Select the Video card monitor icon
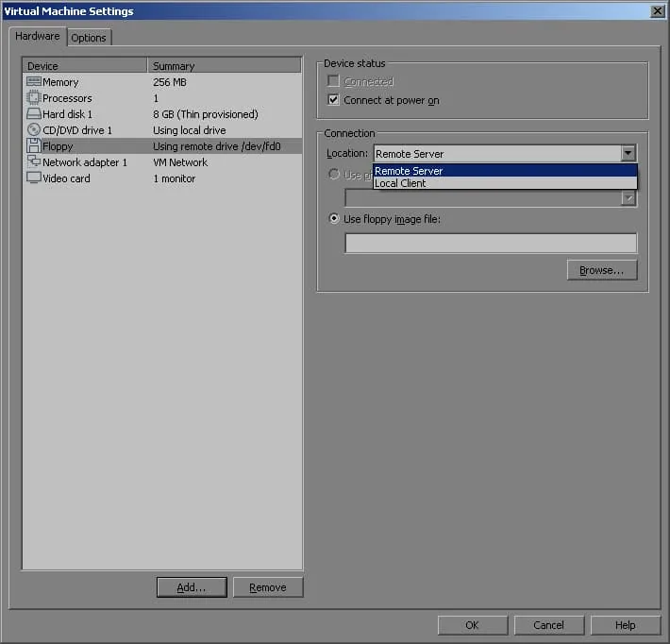The image size is (670, 644). coord(33,178)
